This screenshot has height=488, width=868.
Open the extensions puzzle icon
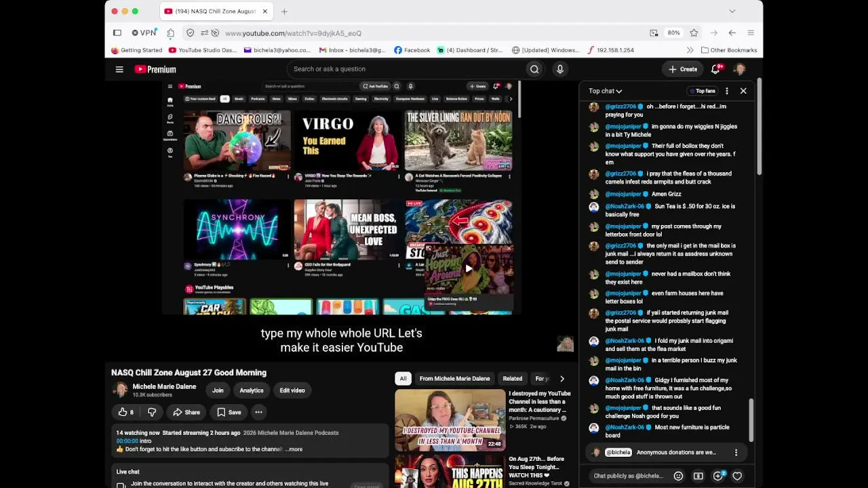171,33
